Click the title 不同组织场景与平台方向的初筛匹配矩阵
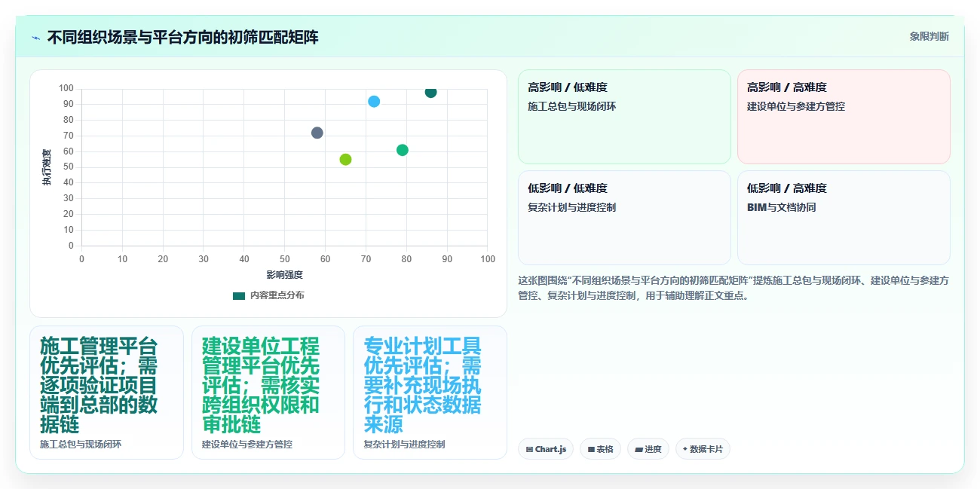 coord(182,37)
